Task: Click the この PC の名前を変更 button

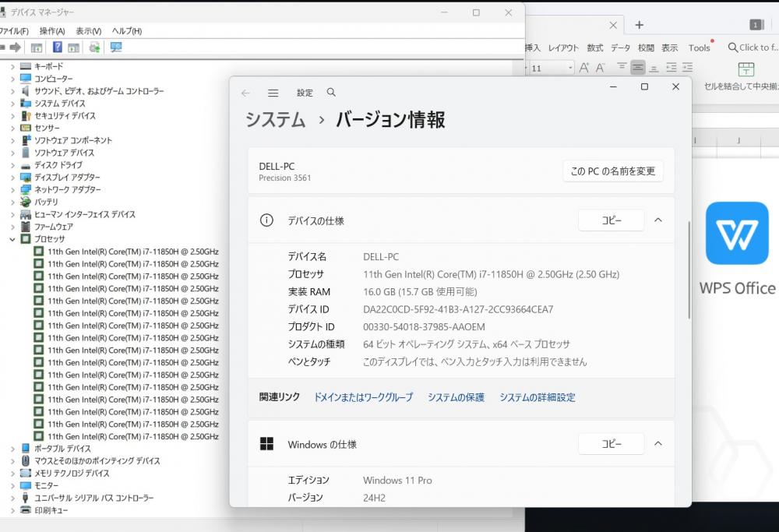Action: click(x=612, y=171)
